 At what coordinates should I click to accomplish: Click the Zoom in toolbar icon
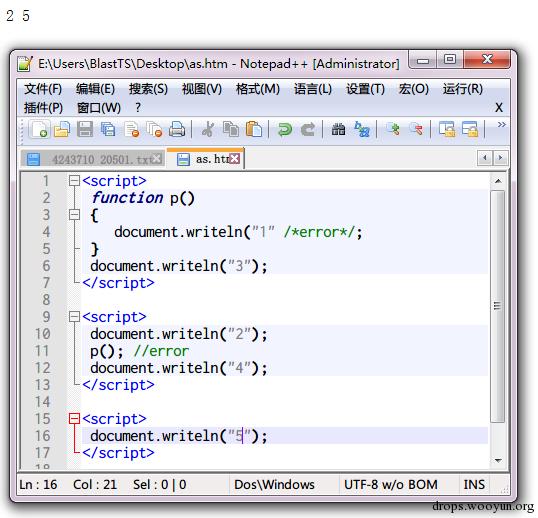[x=393, y=130]
